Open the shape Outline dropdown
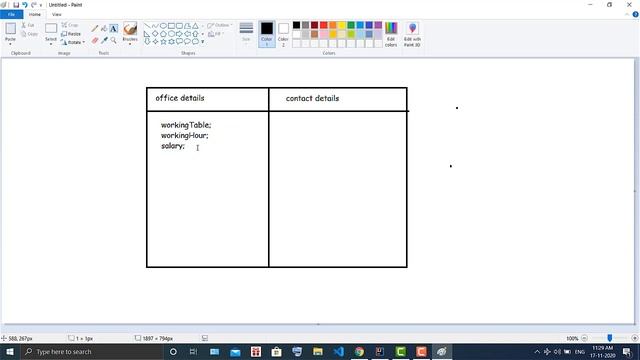 [x=220, y=25]
